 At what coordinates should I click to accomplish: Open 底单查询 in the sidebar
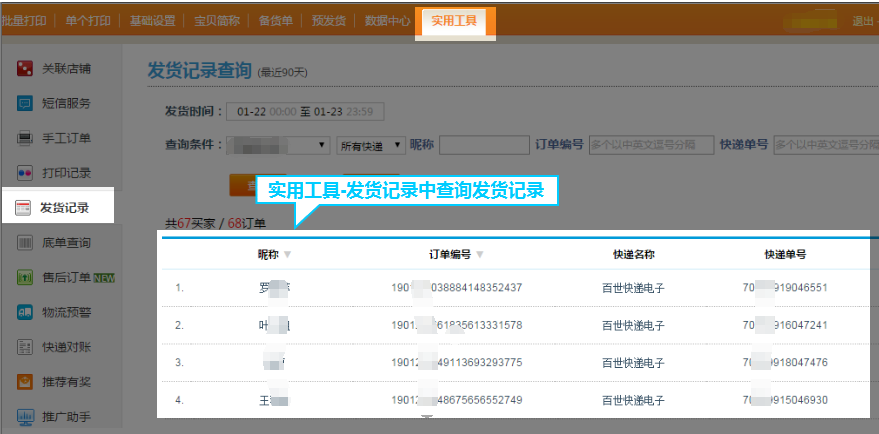click(x=66, y=243)
